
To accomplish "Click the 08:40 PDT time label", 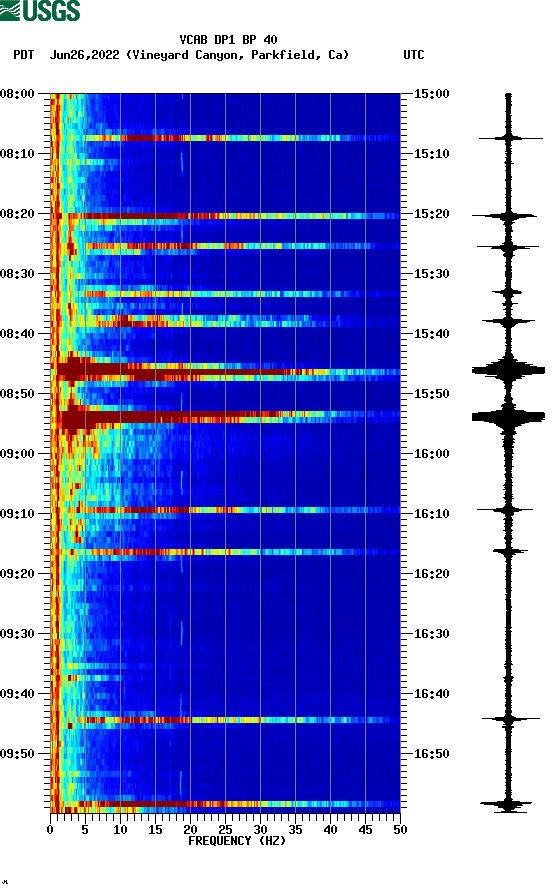I will tap(18, 334).
